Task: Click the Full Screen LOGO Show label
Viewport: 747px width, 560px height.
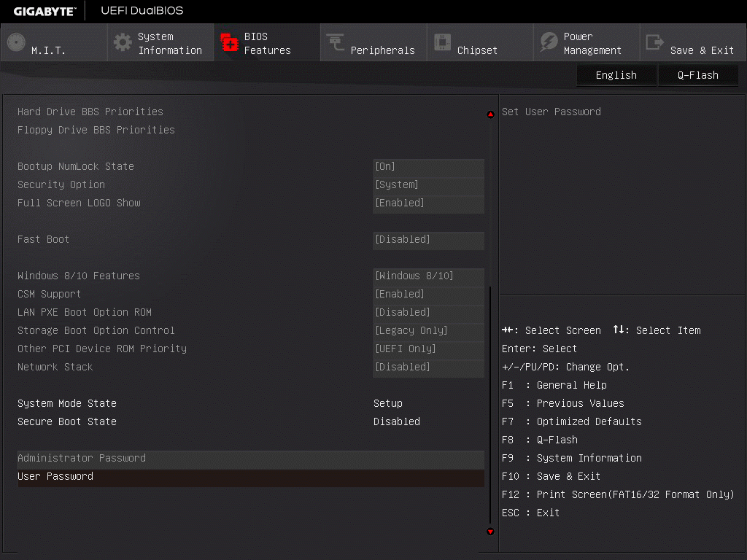Action: tap(79, 203)
